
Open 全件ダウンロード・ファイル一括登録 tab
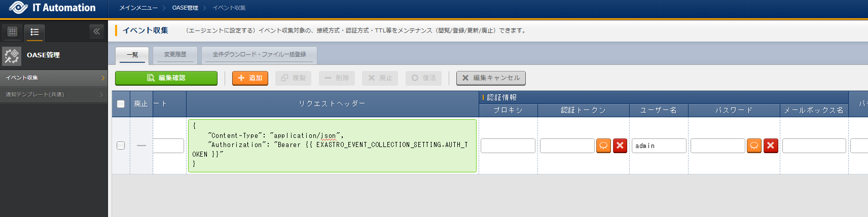pyautogui.click(x=259, y=55)
